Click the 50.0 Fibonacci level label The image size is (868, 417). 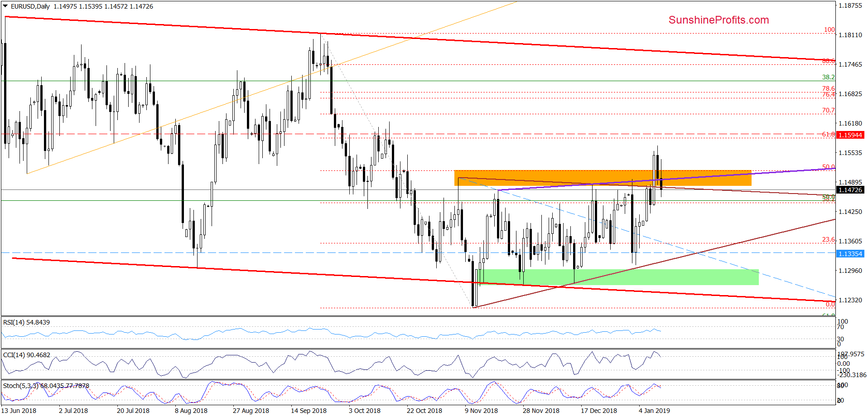point(829,167)
